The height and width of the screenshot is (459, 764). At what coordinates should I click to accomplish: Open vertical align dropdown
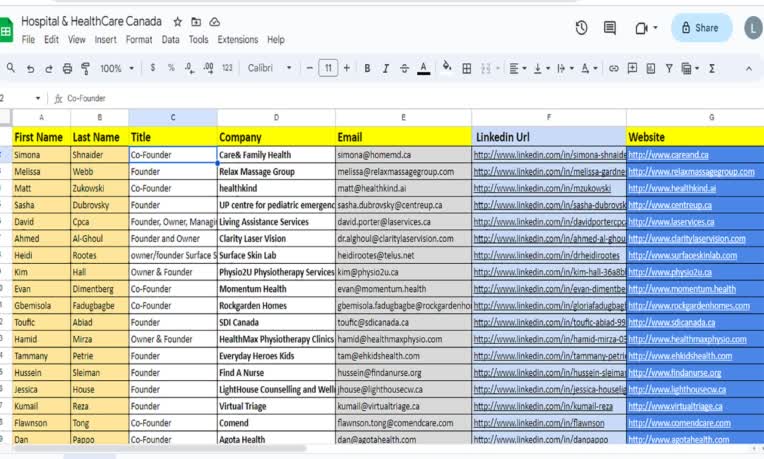click(541, 69)
